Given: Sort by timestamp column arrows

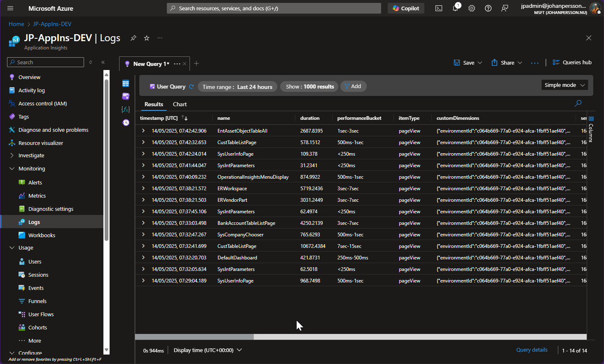Looking at the screenshot, I should [184, 118].
